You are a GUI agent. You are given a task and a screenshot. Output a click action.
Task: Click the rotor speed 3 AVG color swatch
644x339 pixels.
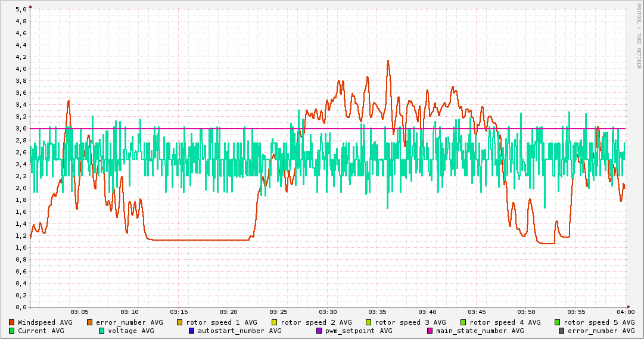(369, 322)
